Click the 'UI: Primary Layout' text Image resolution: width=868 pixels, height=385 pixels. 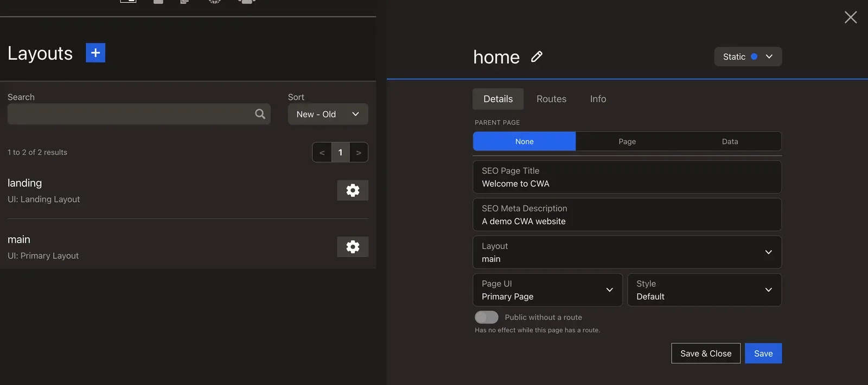pos(43,256)
